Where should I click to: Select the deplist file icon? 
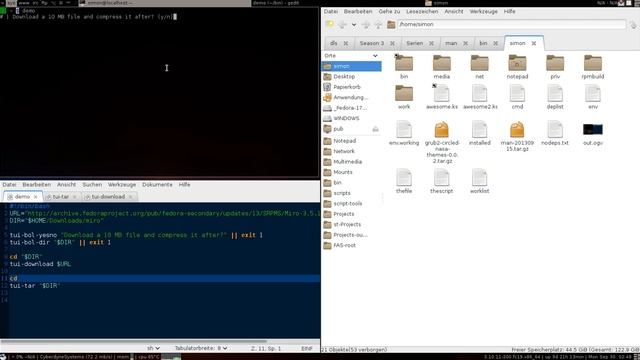click(555, 93)
